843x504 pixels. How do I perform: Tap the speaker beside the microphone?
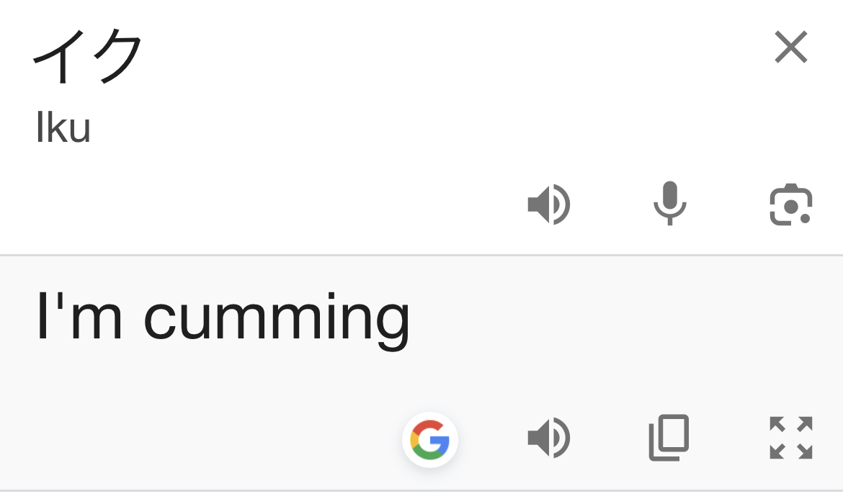coord(549,204)
